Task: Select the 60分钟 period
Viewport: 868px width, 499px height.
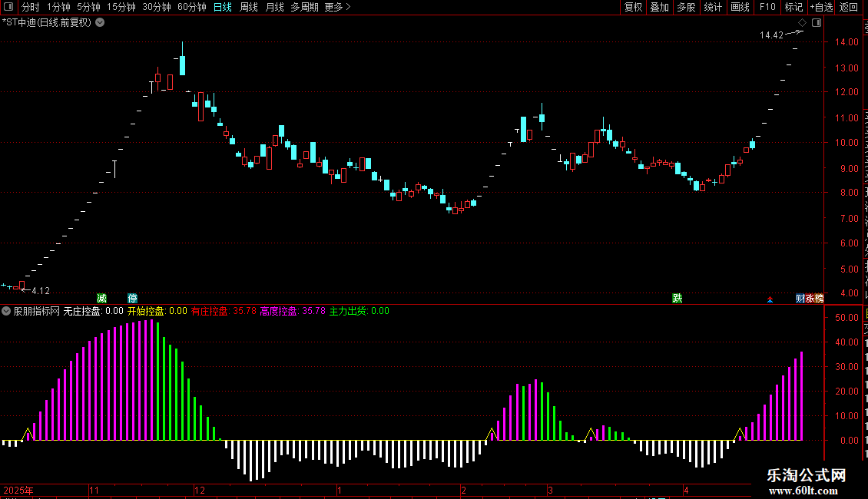Action: tap(191, 7)
